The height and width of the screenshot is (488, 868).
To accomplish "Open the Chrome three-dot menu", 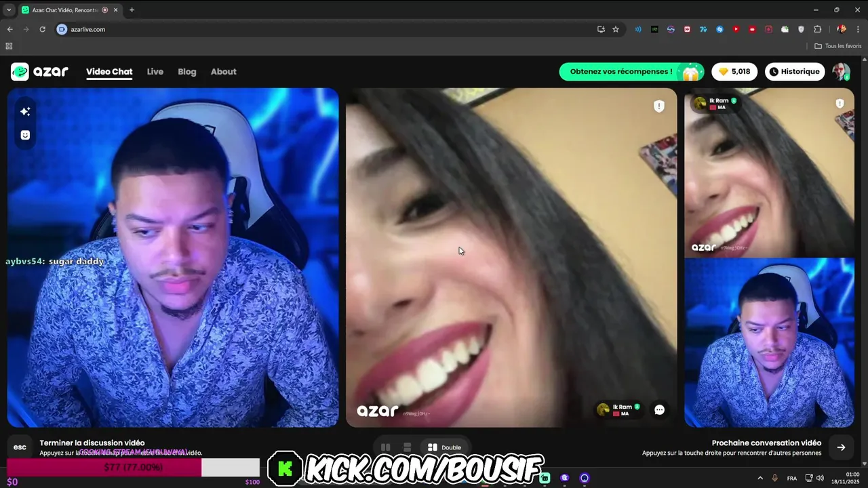I will pos(859,29).
